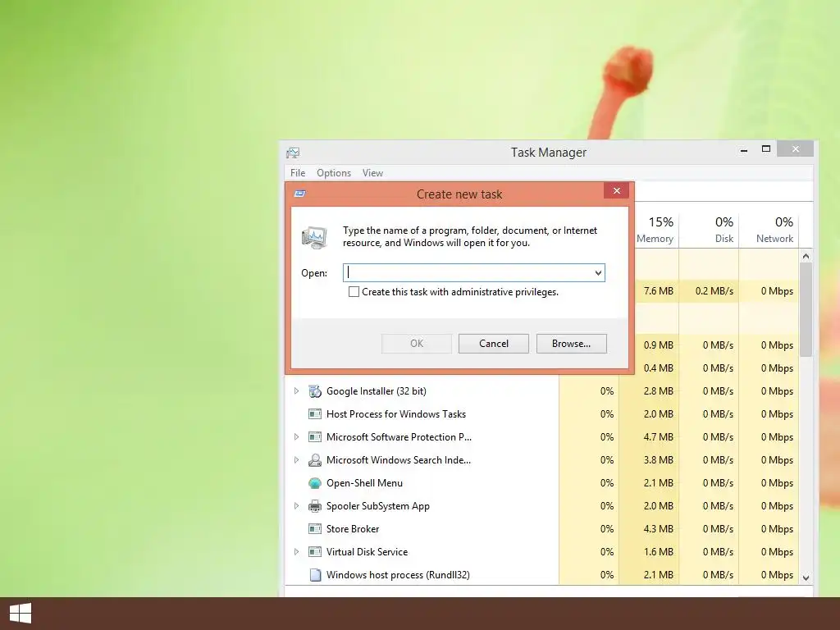The height and width of the screenshot is (630, 840).
Task: Click the 0.2 MB/s disk value
Action: pos(714,291)
